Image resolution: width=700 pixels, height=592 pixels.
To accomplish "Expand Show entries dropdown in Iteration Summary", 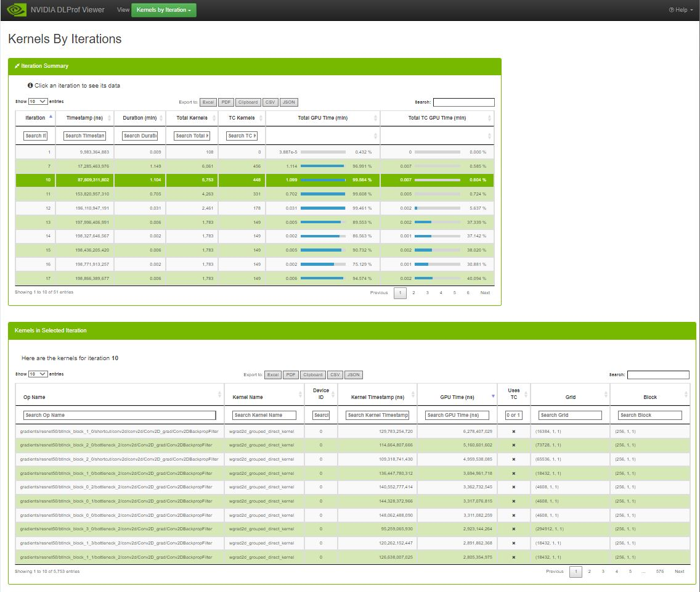I will pyautogui.click(x=38, y=101).
